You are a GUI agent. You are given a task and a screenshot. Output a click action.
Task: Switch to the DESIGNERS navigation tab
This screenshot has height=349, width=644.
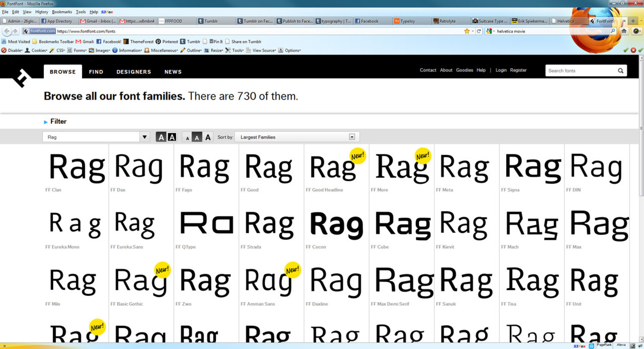tap(134, 72)
